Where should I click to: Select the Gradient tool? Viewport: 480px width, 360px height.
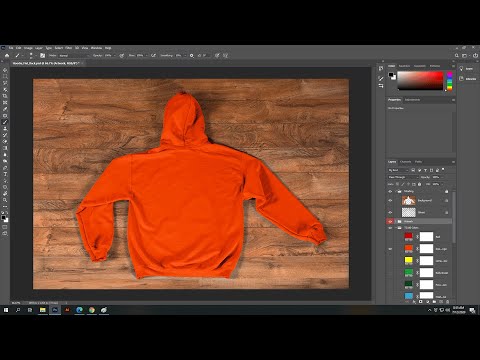point(5,148)
